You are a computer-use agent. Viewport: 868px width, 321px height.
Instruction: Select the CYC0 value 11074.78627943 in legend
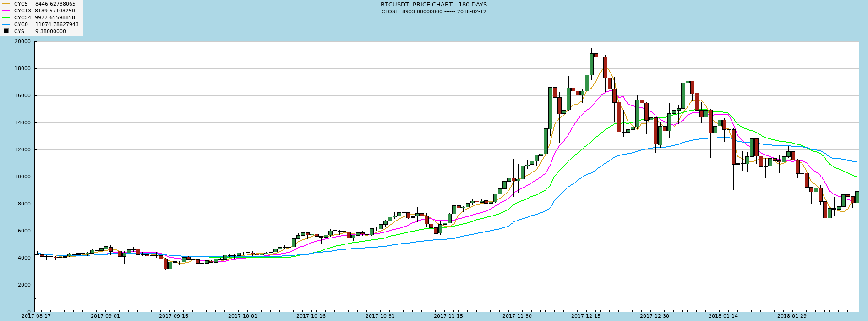pyautogui.click(x=57, y=24)
